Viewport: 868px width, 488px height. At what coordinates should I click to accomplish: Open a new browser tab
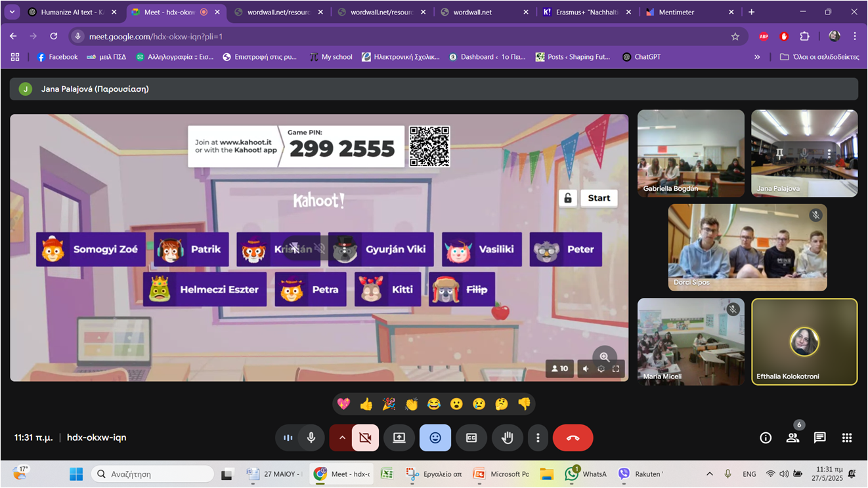pyautogui.click(x=751, y=12)
